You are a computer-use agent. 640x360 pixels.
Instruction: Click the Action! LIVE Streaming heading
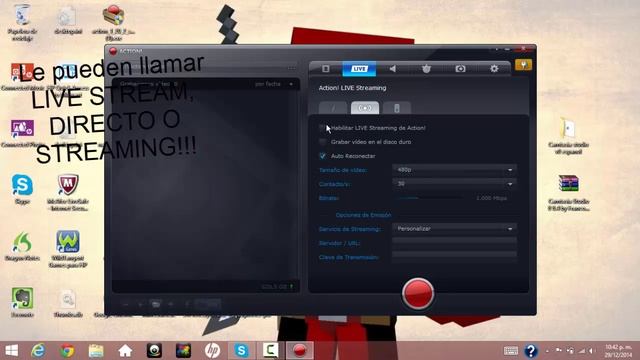[352, 88]
